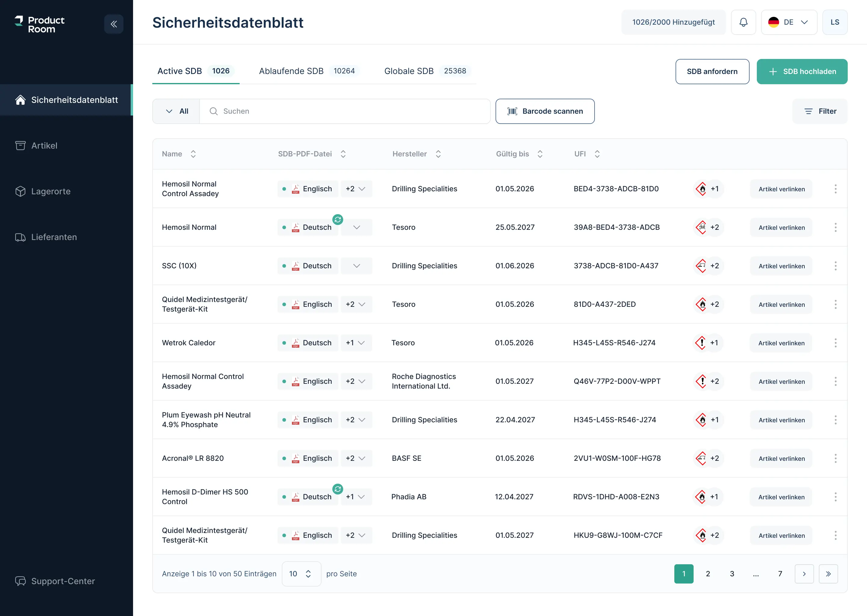Screen dimensions: 867x616
Task: Sort table by Name column
Action: click(x=193, y=154)
